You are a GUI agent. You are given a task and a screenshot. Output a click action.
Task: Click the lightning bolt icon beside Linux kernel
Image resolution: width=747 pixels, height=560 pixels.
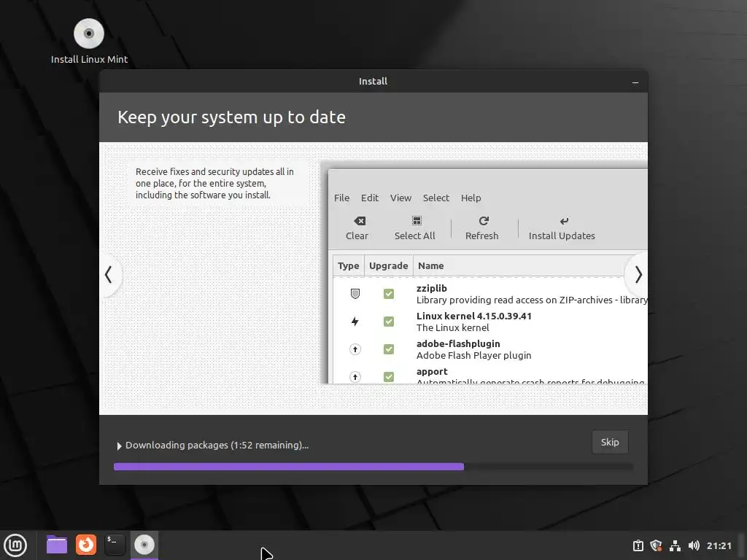coord(355,322)
